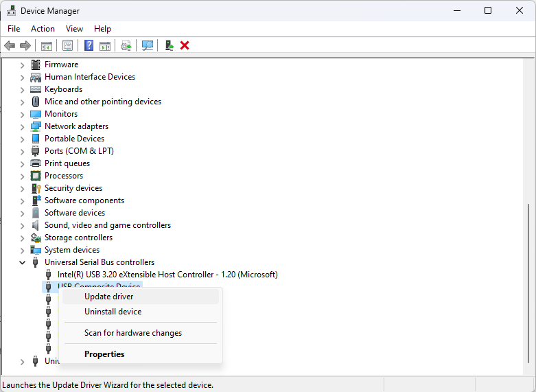This screenshot has width=536, height=392.
Task: Click the Forward arrow toolbar icon
Action: pyautogui.click(x=25, y=45)
